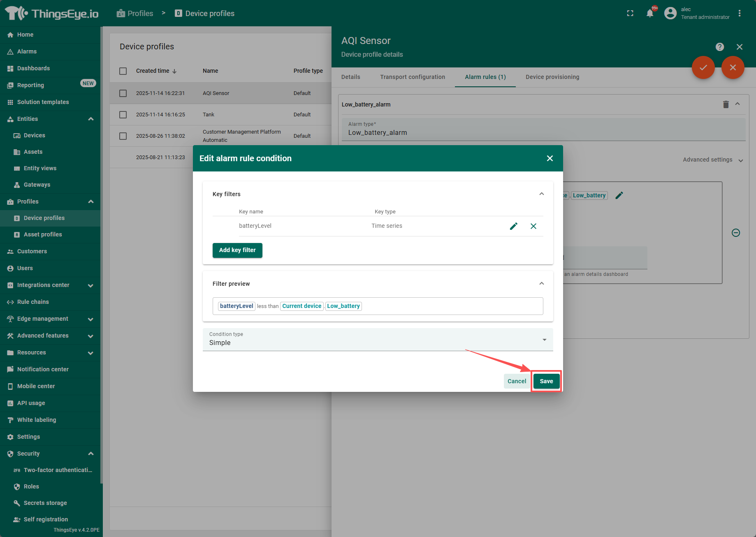Click the Add key filter button

coord(237,250)
